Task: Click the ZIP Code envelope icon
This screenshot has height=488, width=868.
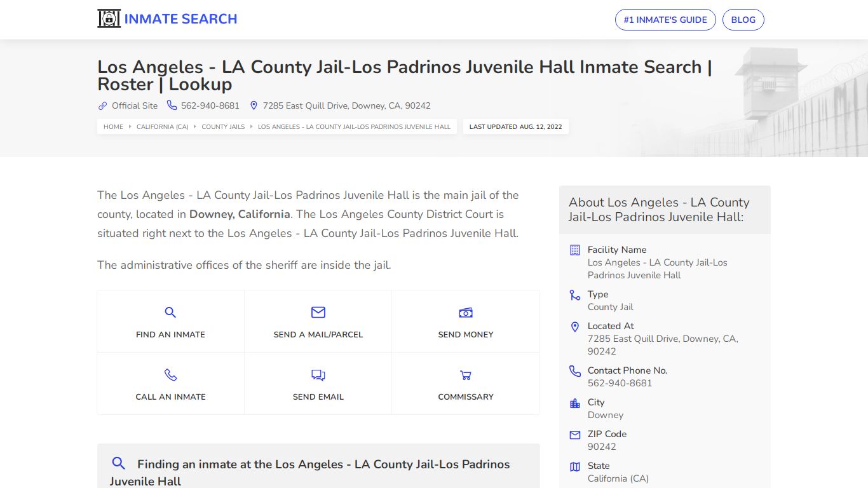Action: click(x=575, y=435)
